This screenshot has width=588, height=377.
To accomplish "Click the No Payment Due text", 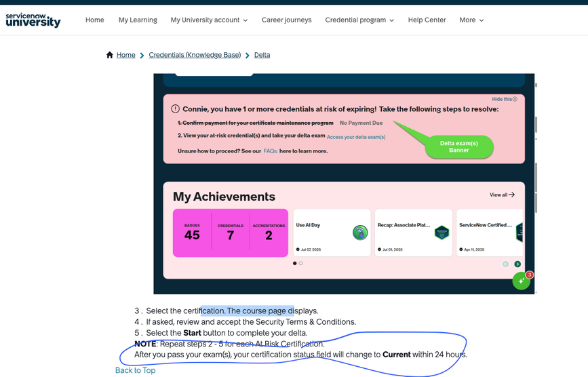I will click(x=361, y=123).
